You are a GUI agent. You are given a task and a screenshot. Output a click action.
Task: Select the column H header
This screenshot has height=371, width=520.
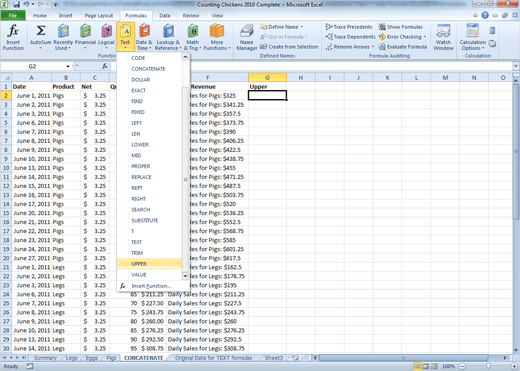point(301,78)
